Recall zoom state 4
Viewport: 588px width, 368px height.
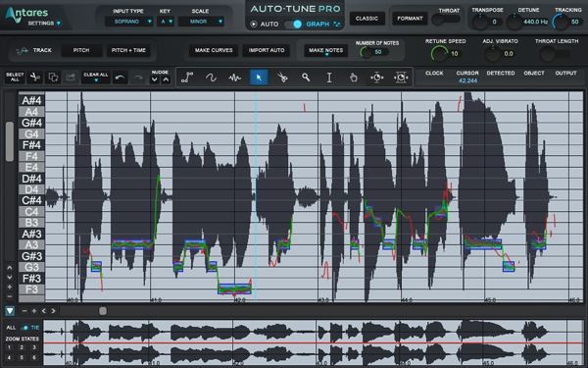point(10,358)
